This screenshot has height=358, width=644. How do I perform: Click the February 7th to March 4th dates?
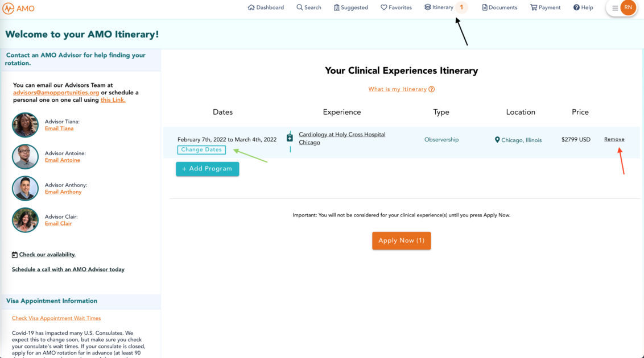[x=227, y=139]
